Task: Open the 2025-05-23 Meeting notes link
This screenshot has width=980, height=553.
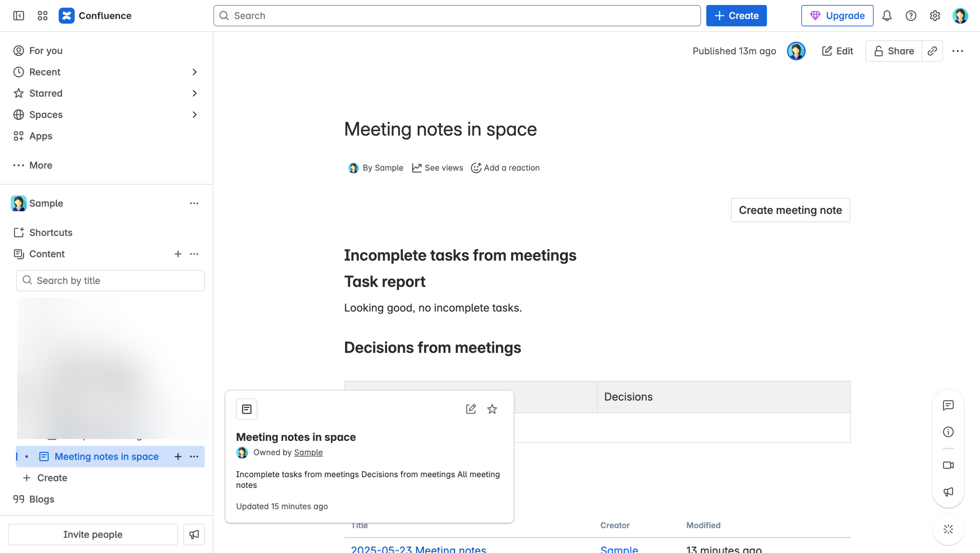Action: coord(418,549)
